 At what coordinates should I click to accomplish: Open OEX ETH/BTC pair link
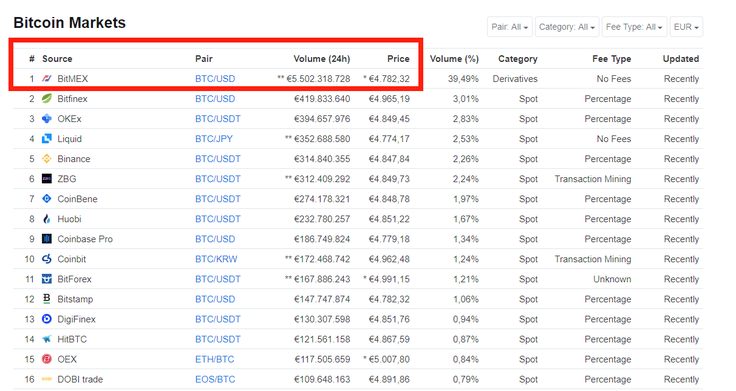(215, 359)
